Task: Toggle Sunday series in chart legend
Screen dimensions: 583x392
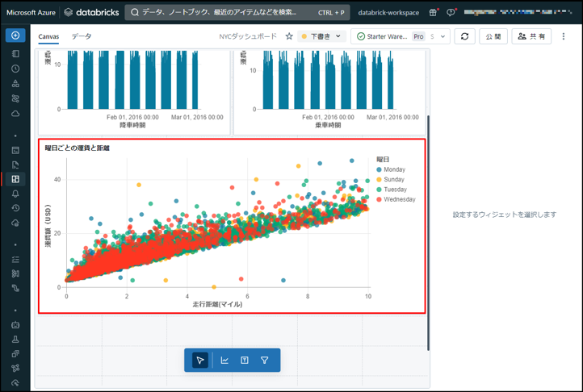Action: (x=393, y=179)
